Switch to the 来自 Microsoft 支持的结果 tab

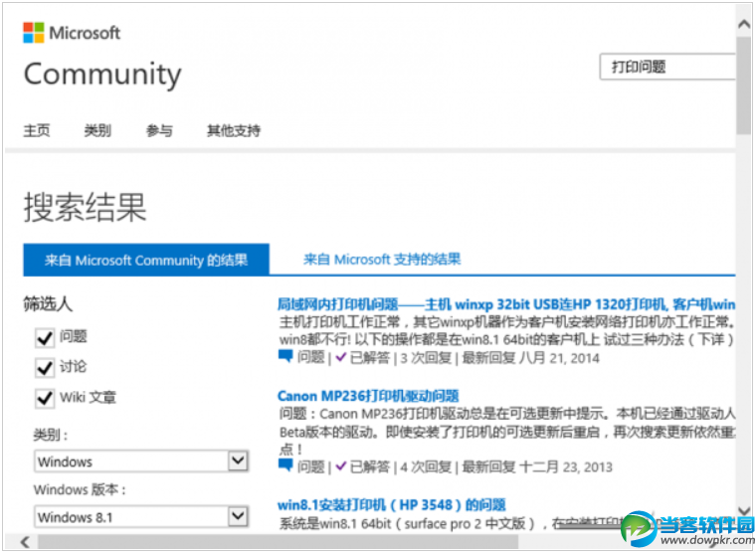pos(382,260)
